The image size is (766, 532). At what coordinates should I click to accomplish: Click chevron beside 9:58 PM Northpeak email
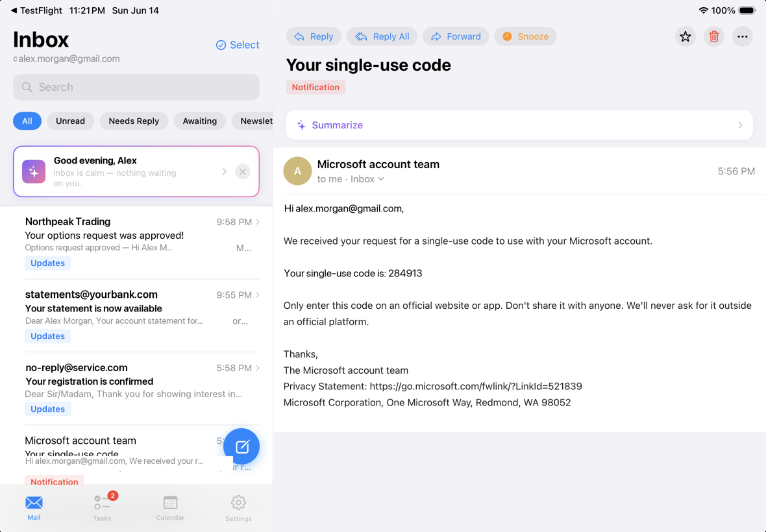point(258,222)
